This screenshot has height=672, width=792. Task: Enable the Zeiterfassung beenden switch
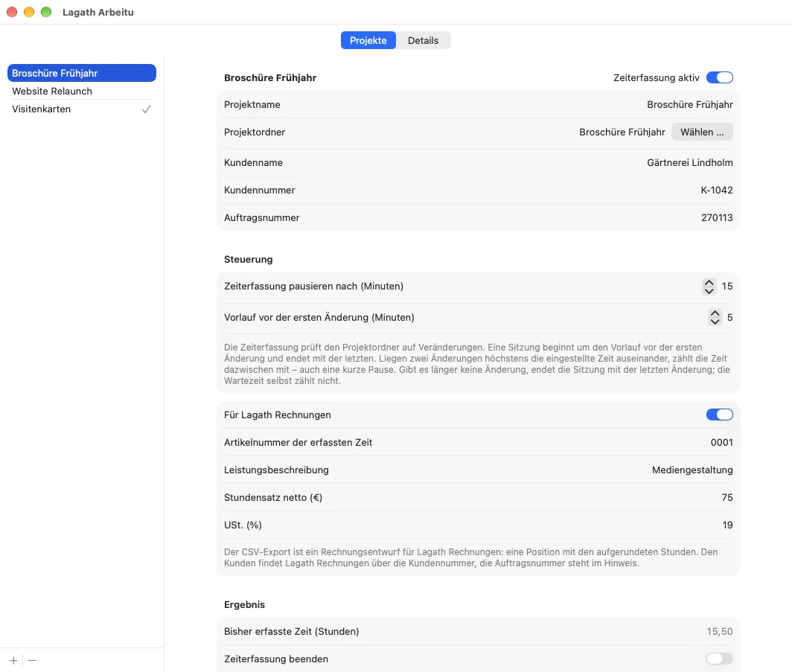pos(719,659)
